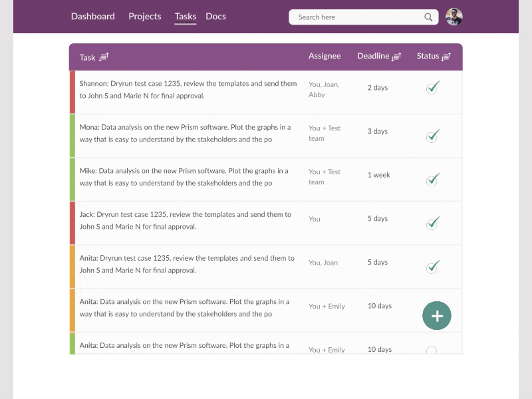The height and width of the screenshot is (399, 532).
Task: Select the Tasks tab in navigation
Action: click(x=185, y=16)
